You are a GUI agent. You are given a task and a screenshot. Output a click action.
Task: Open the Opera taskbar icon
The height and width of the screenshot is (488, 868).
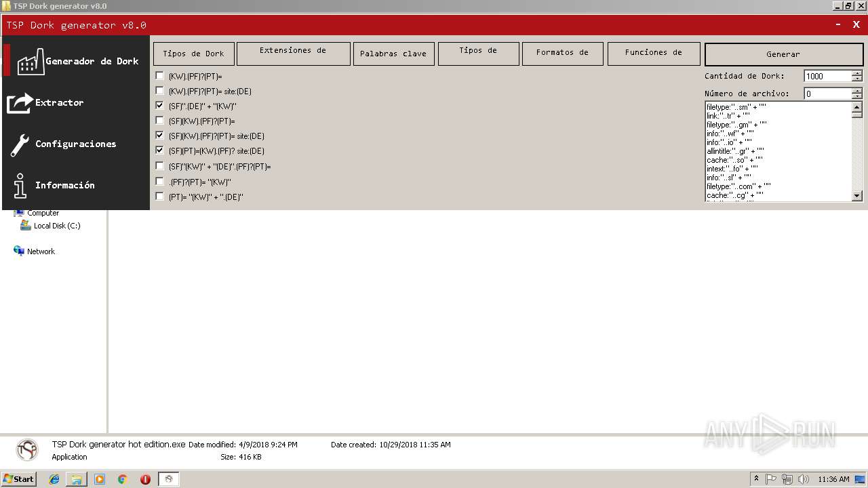[x=145, y=479]
